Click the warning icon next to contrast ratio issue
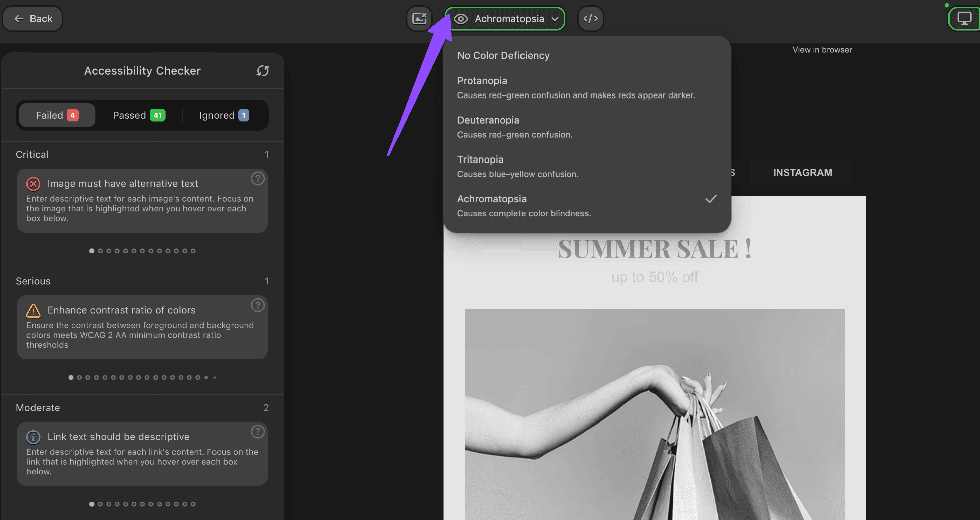 (33, 310)
